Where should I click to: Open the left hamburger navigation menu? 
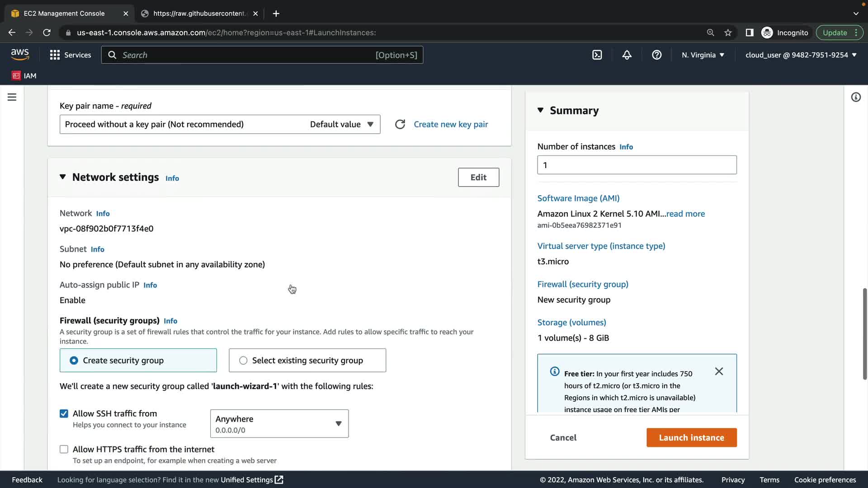click(12, 97)
